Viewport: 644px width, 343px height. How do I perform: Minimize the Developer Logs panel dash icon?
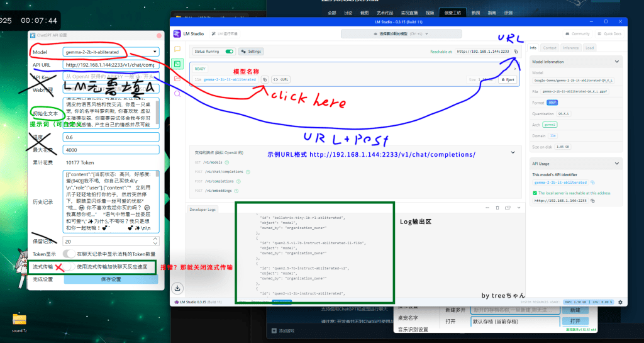(x=487, y=208)
